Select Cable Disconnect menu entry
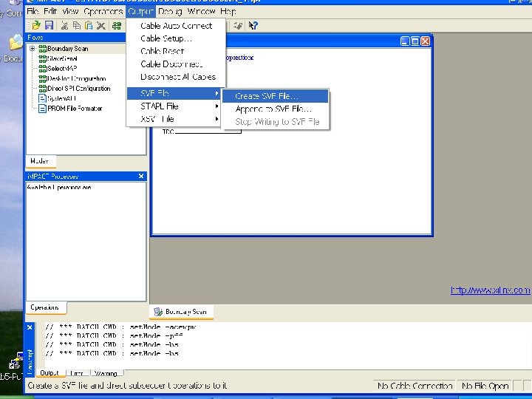Viewport: 532px width, 399px height. coord(176,64)
